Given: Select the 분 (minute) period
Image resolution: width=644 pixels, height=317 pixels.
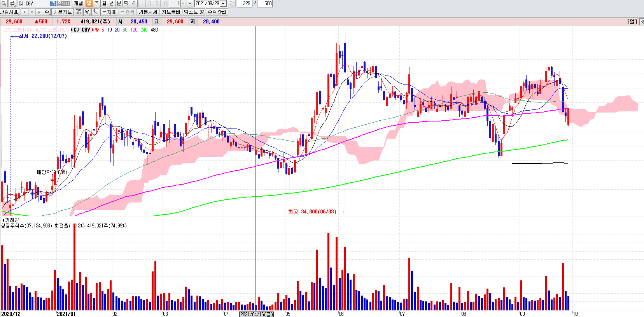Looking at the screenshot, I should (x=119, y=4).
